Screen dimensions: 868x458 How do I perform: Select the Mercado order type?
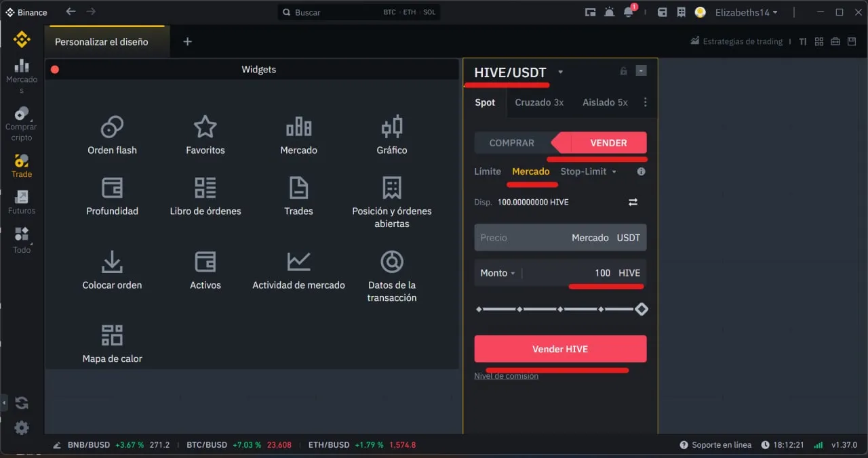tap(531, 171)
